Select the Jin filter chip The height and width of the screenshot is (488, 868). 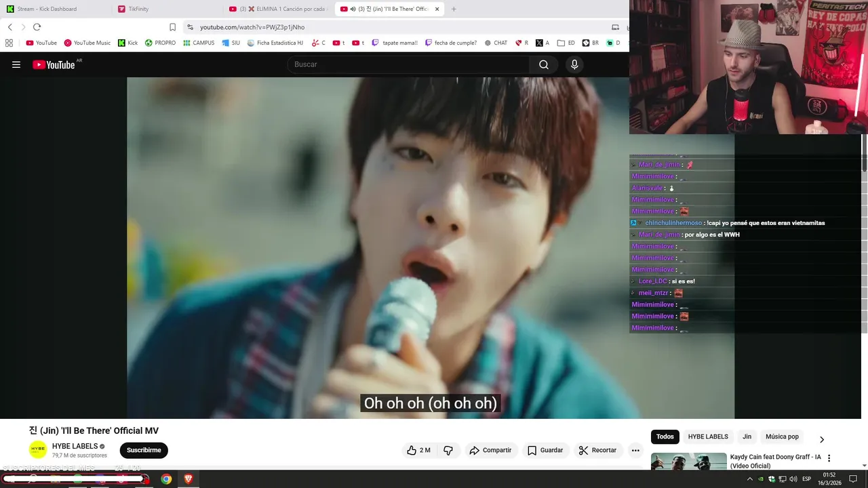747,436
